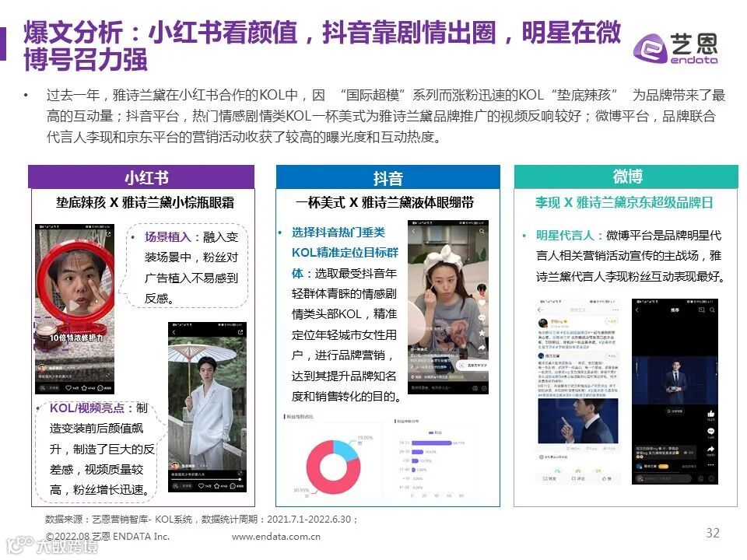
Task: Tap the back arrow in the white Weibo post screenshot
Action: (x=542, y=310)
